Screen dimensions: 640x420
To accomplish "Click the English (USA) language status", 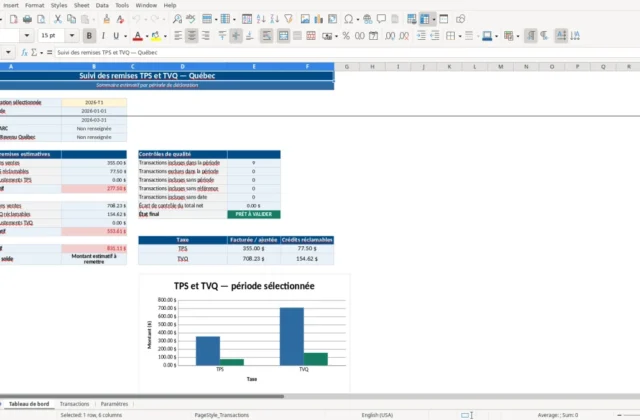I will [x=377, y=415].
